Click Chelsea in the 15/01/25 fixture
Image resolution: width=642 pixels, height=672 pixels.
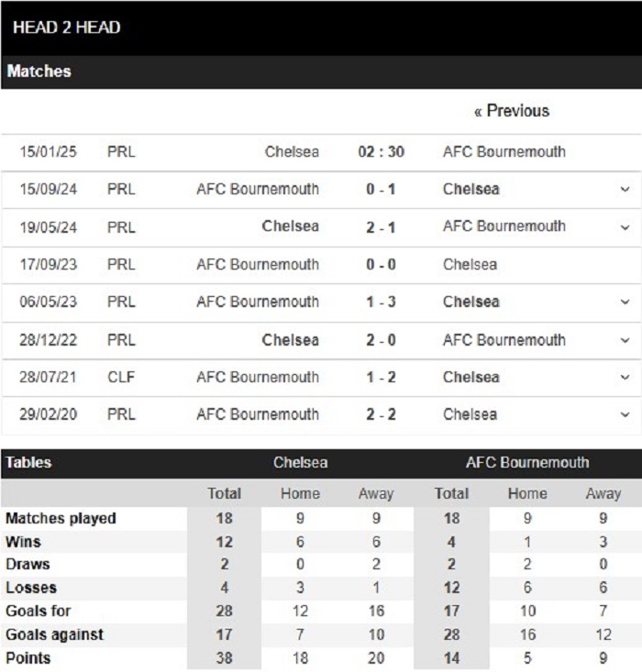(x=292, y=151)
